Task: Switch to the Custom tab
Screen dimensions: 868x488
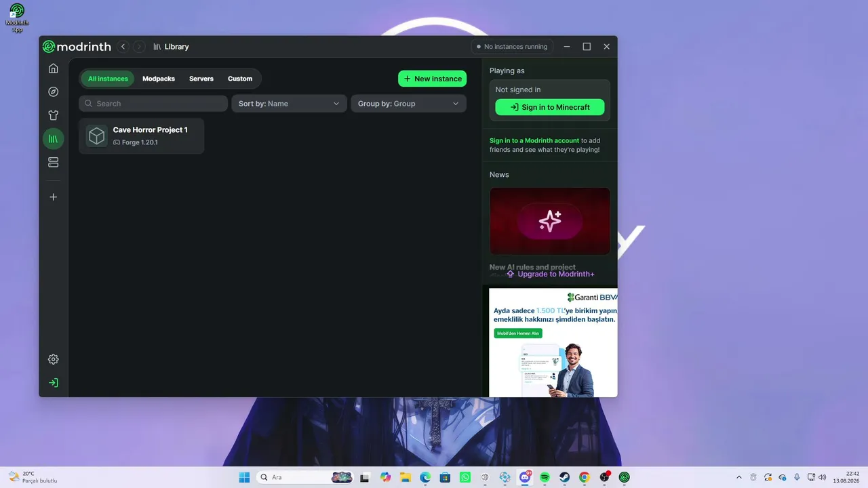Action: [x=240, y=79]
